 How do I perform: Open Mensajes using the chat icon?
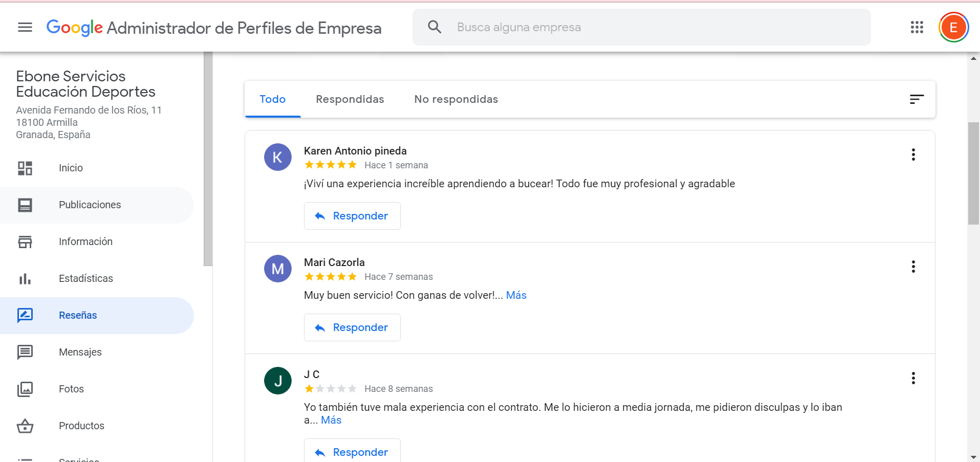[25, 352]
